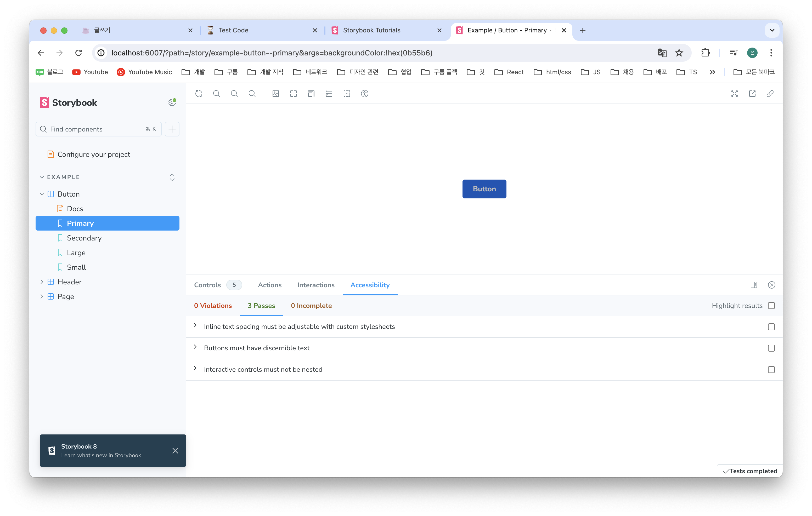Check Buttons must have discernible text checkbox

coord(771,348)
